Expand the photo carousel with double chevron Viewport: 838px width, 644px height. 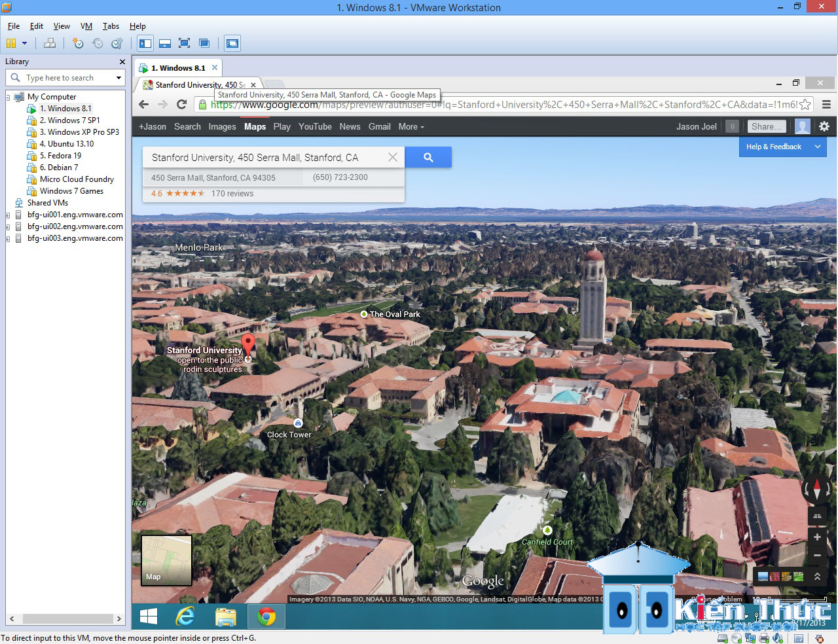click(817, 577)
